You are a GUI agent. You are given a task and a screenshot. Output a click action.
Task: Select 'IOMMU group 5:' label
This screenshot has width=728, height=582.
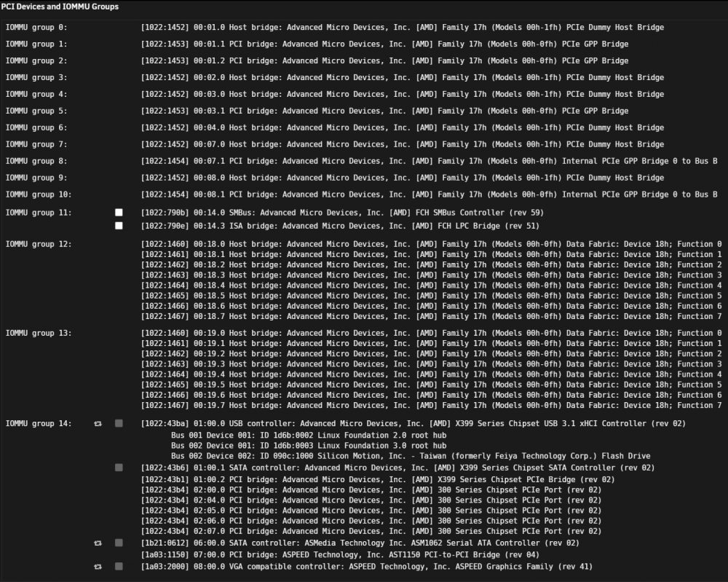[x=36, y=111]
